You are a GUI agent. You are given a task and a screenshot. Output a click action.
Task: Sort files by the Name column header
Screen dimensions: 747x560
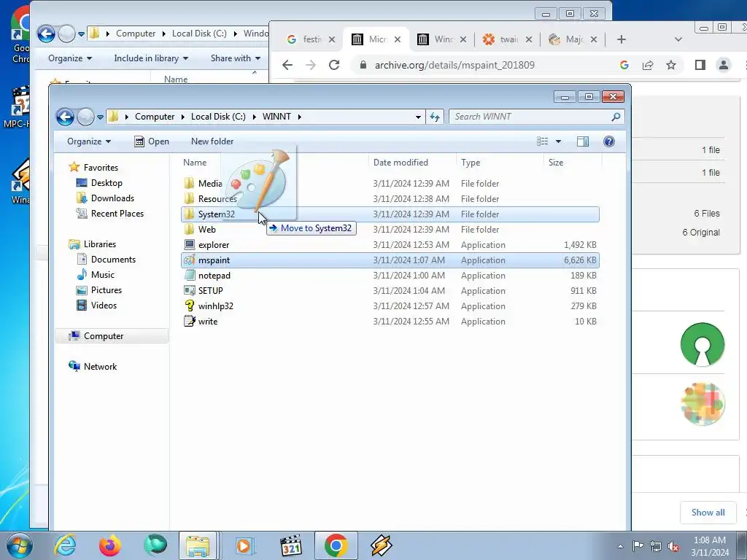195,163
